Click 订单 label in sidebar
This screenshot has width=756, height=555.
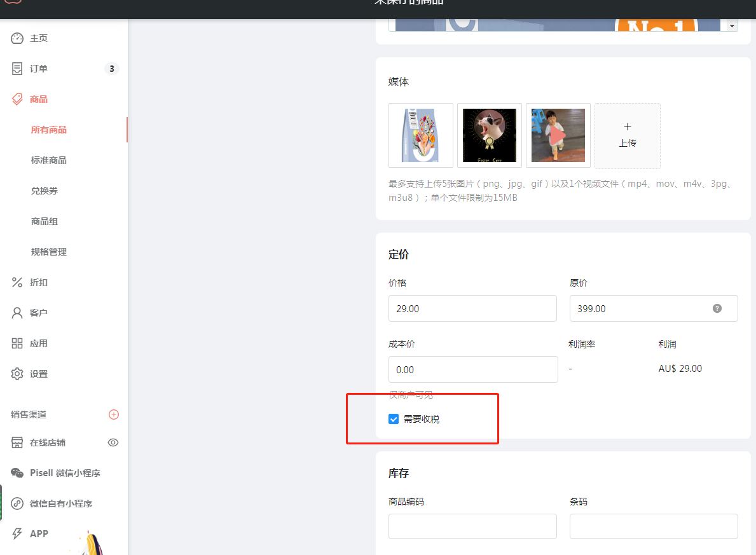pos(39,69)
